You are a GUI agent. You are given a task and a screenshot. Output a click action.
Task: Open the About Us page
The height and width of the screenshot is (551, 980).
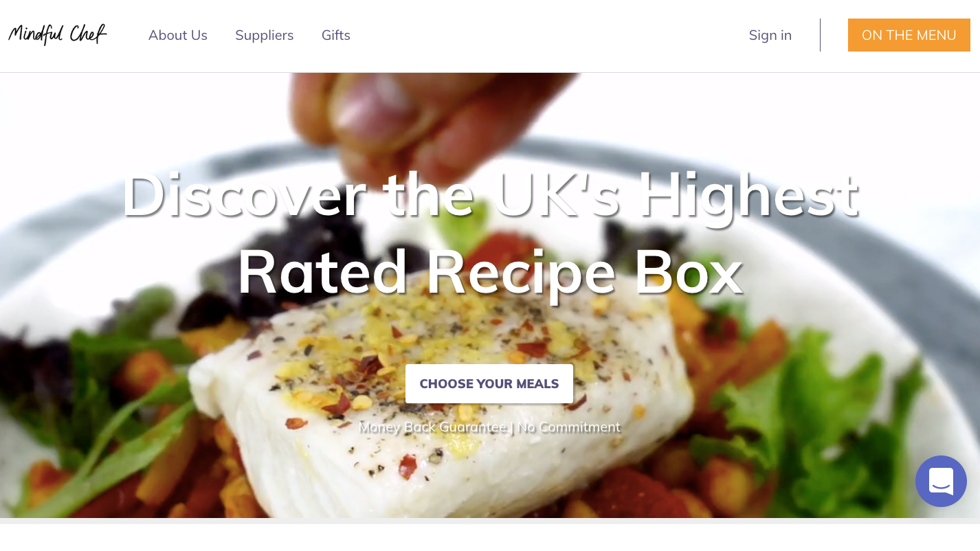click(178, 35)
